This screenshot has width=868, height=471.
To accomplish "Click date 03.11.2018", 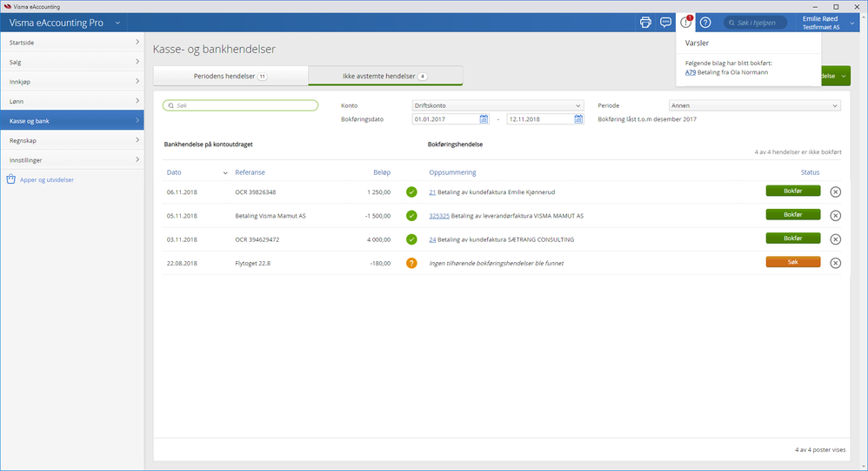I will click(x=182, y=240).
